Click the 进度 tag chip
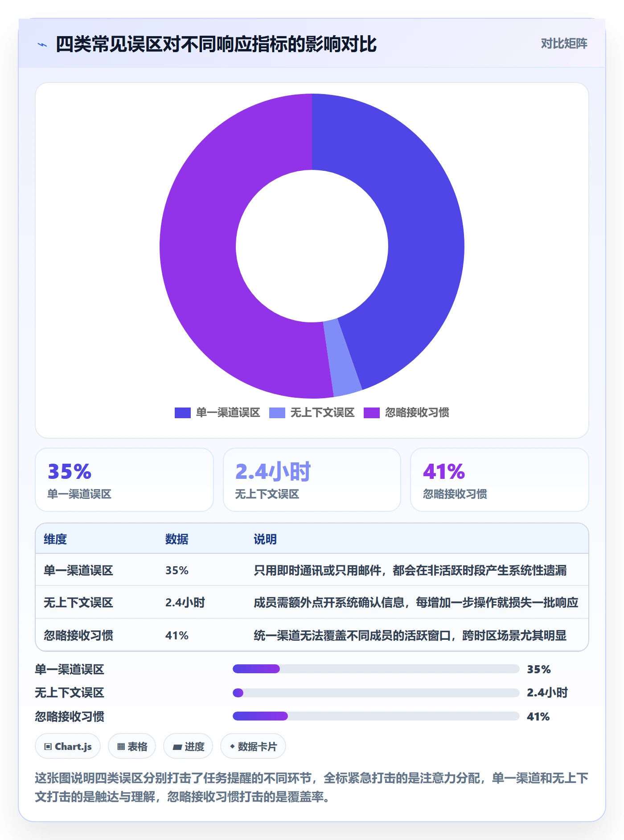624x840 pixels. [188, 746]
